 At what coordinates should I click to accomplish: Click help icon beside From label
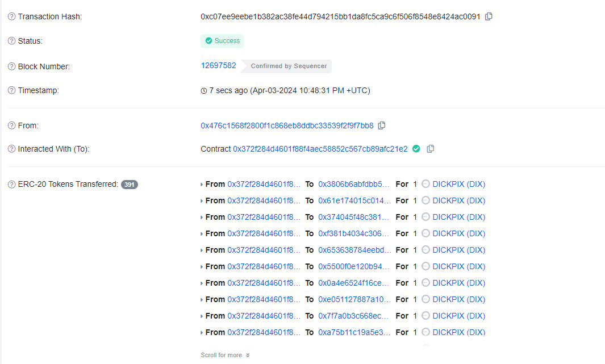click(11, 125)
